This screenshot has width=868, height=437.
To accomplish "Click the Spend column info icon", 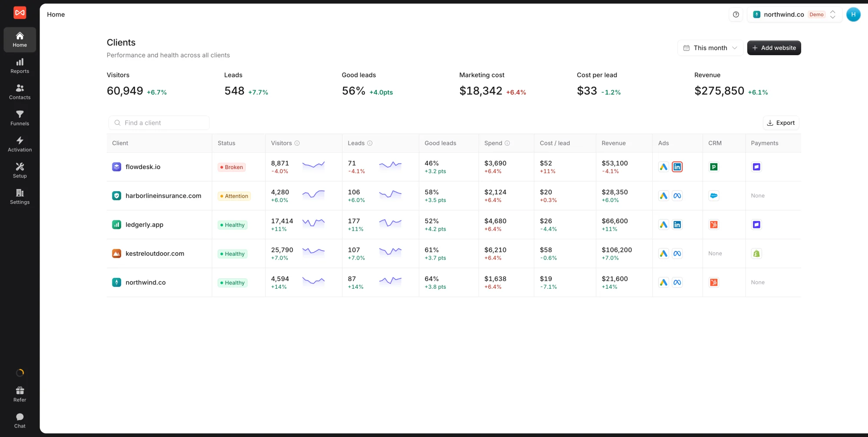I will click(x=507, y=143).
